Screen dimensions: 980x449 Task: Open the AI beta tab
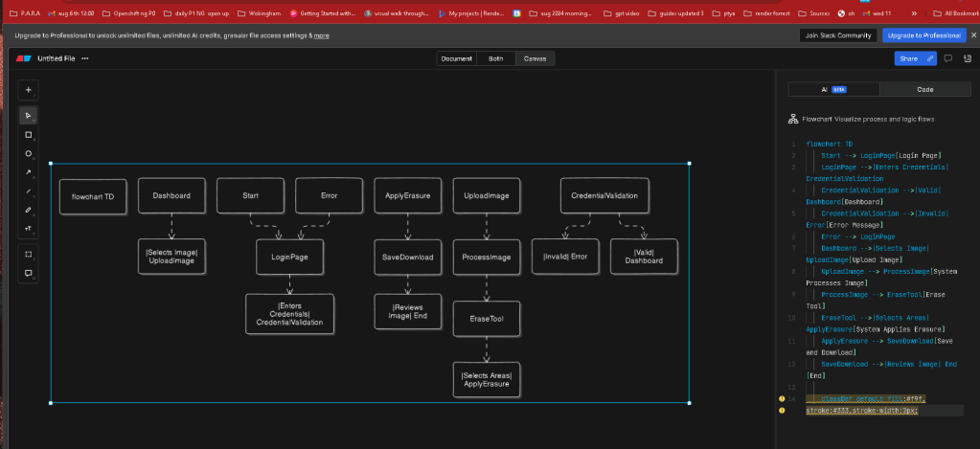[x=833, y=89]
